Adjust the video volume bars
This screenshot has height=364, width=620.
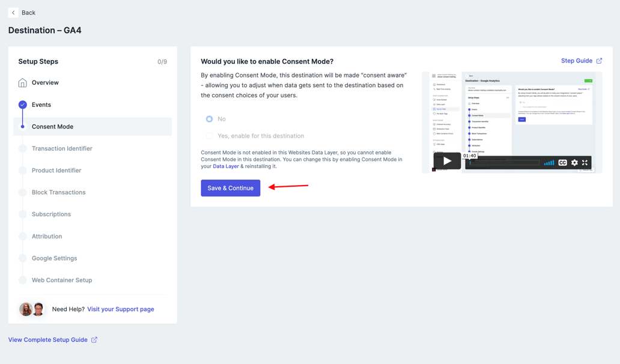tap(549, 163)
